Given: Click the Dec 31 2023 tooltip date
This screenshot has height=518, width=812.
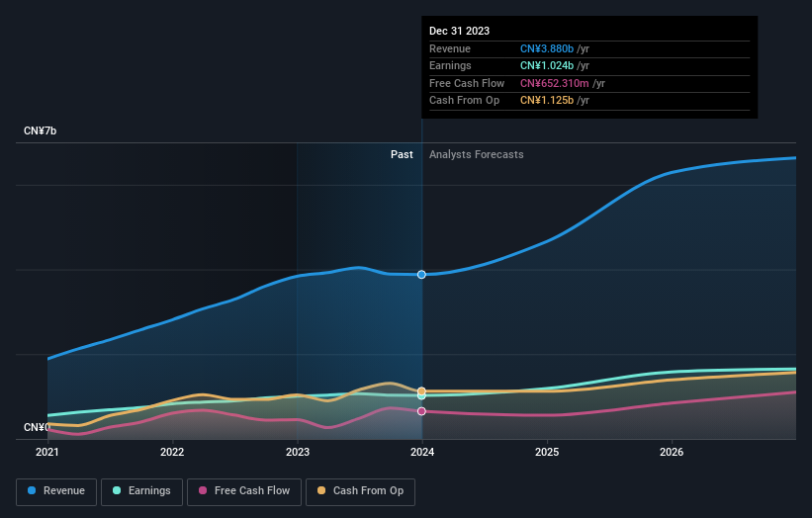Looking at the screenshot, I should coord(459,31).
